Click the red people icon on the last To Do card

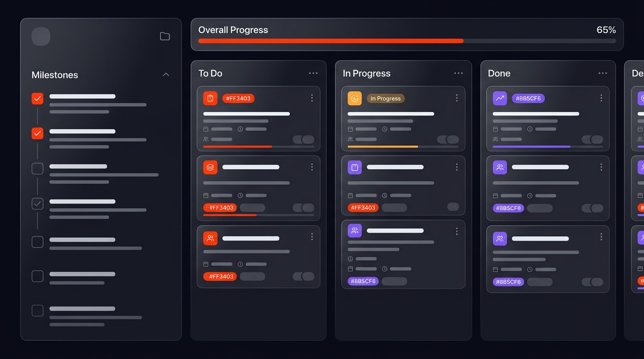click(x=210, y=238)
